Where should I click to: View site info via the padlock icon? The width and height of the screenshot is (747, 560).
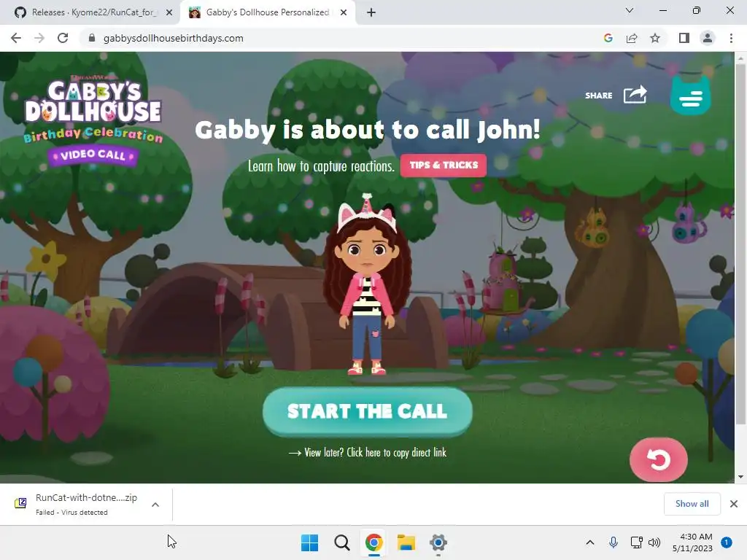pyautogui.click(x=92, y=38)
